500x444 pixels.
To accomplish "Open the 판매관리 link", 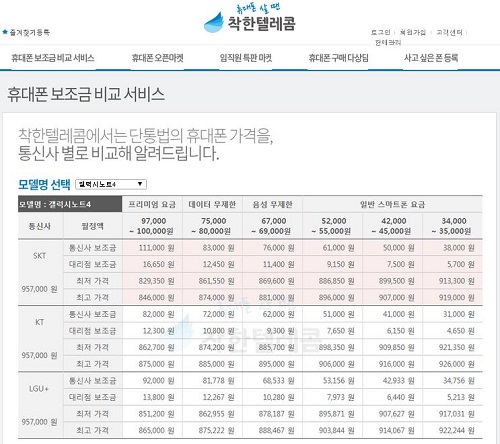I will point(388,42).
